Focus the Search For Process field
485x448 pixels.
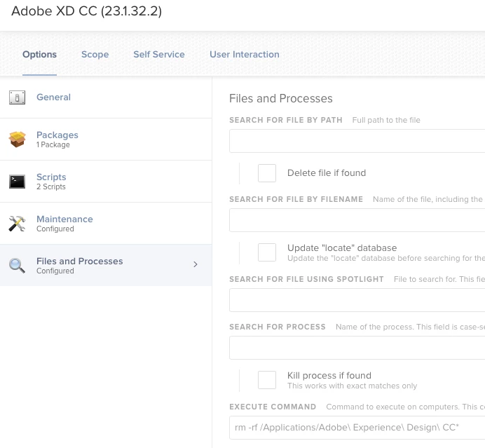click(357, 348)
